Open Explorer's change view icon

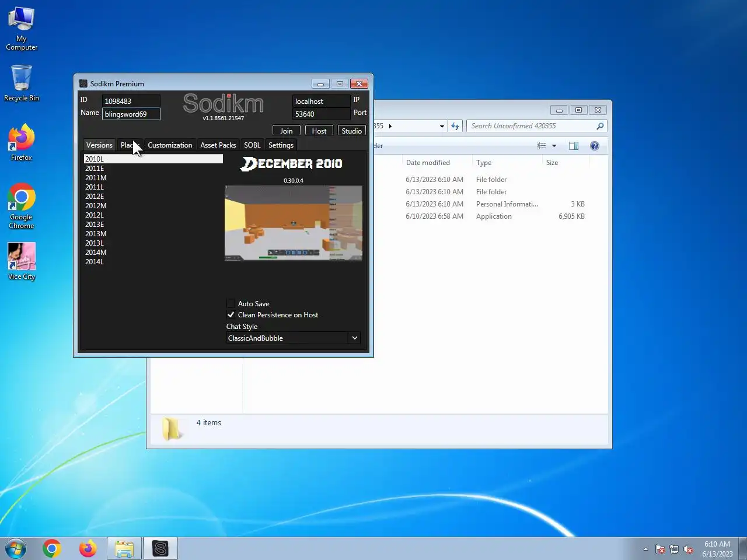pyautogui.click(x=542, y=146)
